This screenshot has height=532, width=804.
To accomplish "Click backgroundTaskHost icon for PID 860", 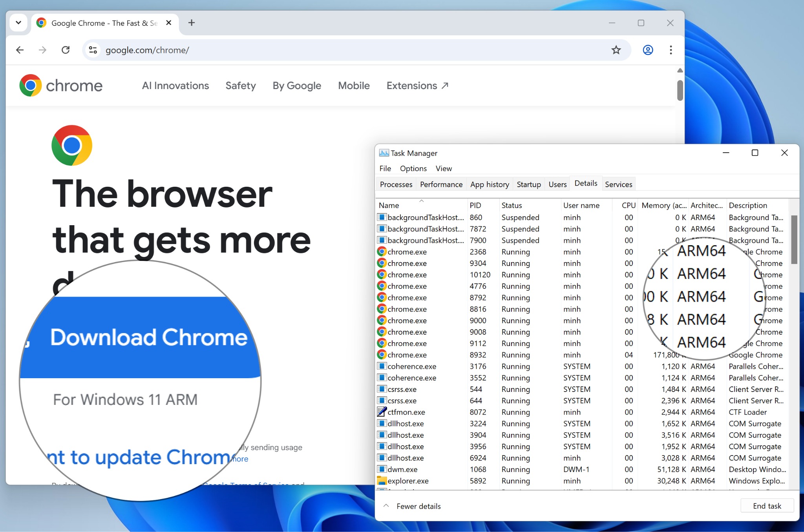I will pos(382,217).
